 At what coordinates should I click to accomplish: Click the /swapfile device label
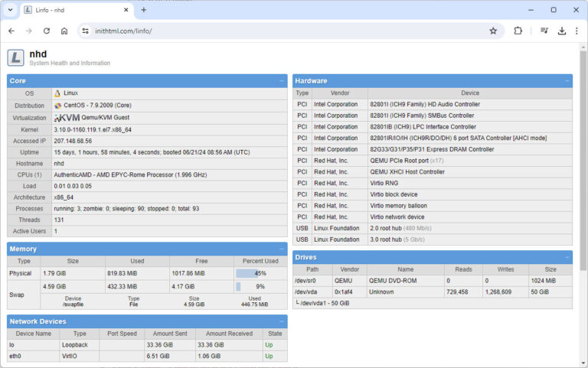(73, 304)
